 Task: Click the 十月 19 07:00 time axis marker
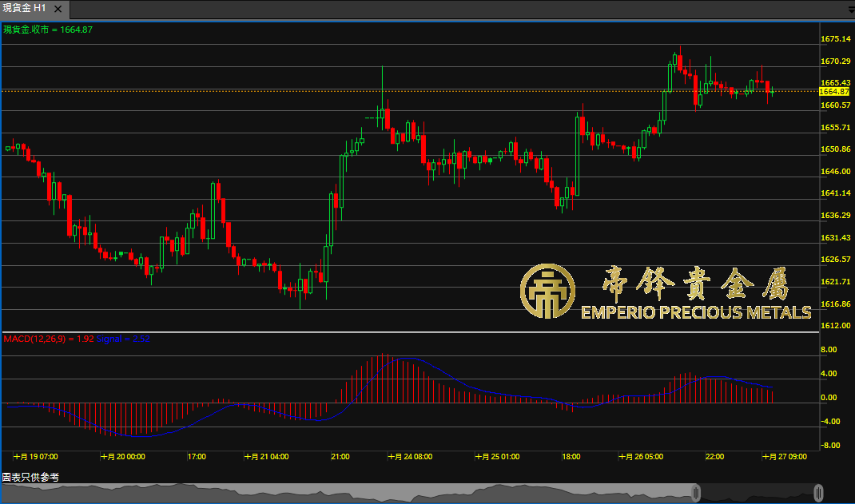tap(36, 457)
